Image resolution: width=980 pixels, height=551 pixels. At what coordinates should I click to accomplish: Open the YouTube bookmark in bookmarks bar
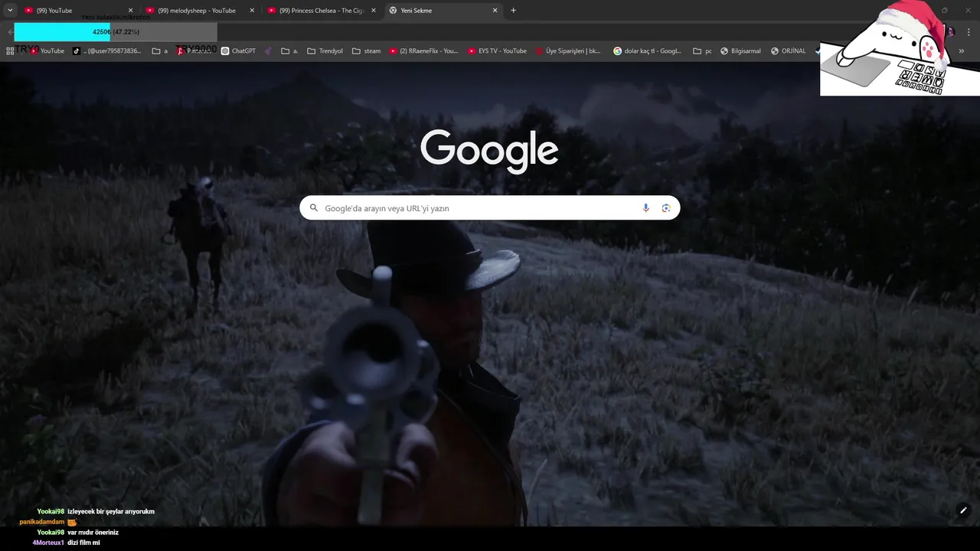point(47,51)
